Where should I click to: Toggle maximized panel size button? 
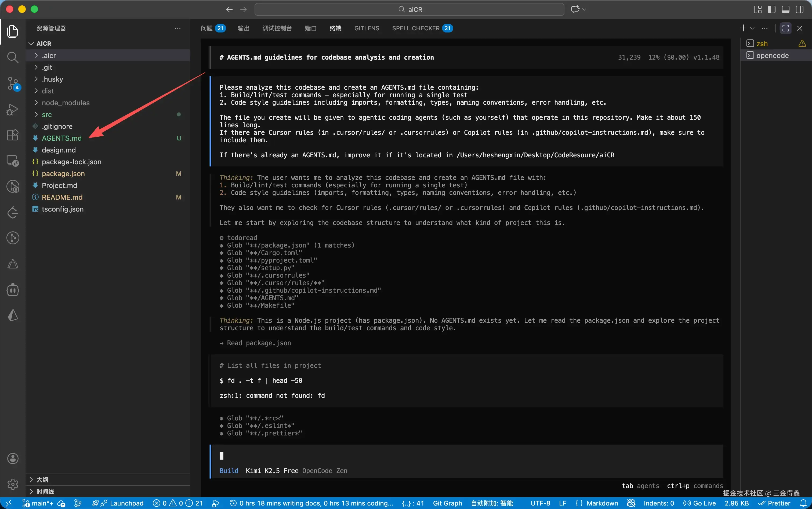(x=786, y=28)
